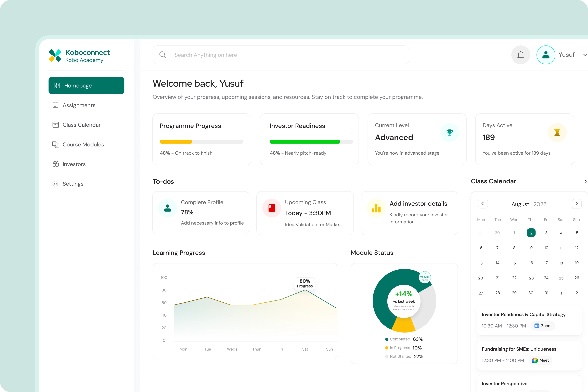The height and width of the screenshot is (392, 588).
Task: Open the Settings sidebar item
Action: coord(73,184)
